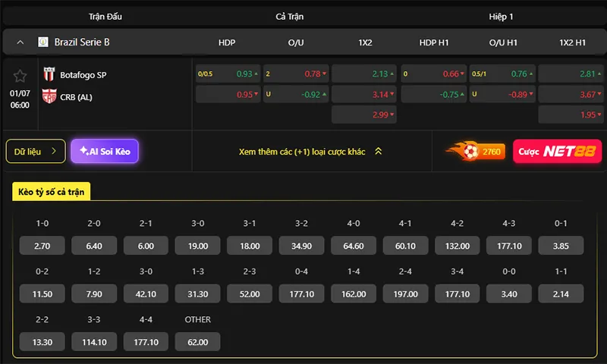Select O/U H1 over odds 0.76
607x364 pixels.
pyautogui.click(x=502, y=74)
